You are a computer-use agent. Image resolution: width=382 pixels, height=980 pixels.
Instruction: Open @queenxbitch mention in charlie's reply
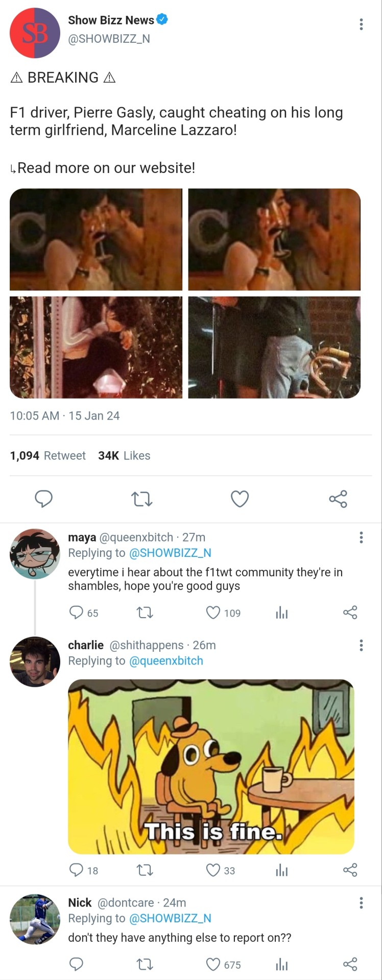(x=166, y=661)
